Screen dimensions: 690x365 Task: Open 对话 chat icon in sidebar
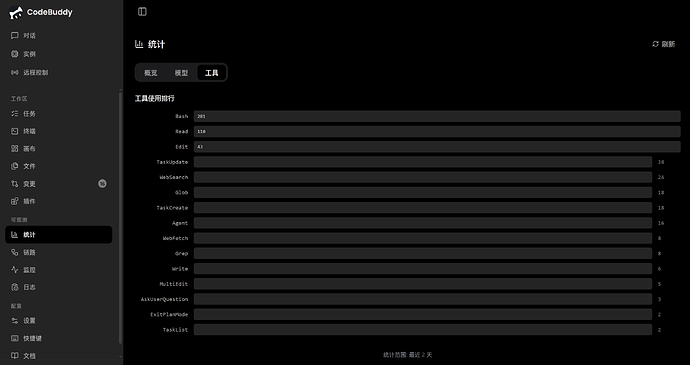click(x=15, y=36)
